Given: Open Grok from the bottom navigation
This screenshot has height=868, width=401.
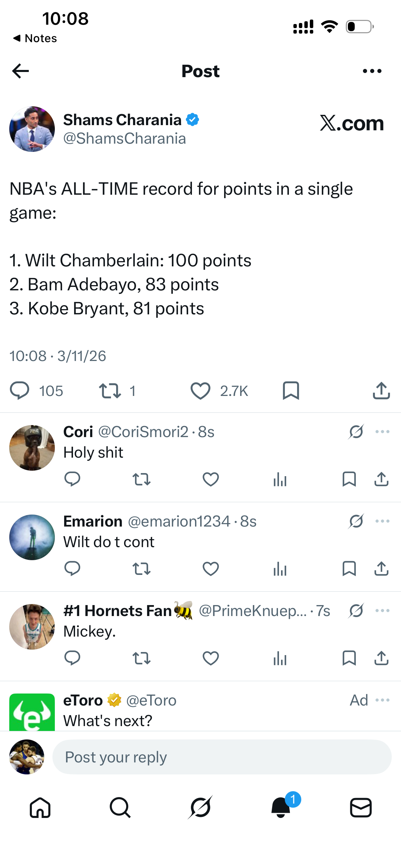Looking at the screenshot, I should 200,807.
